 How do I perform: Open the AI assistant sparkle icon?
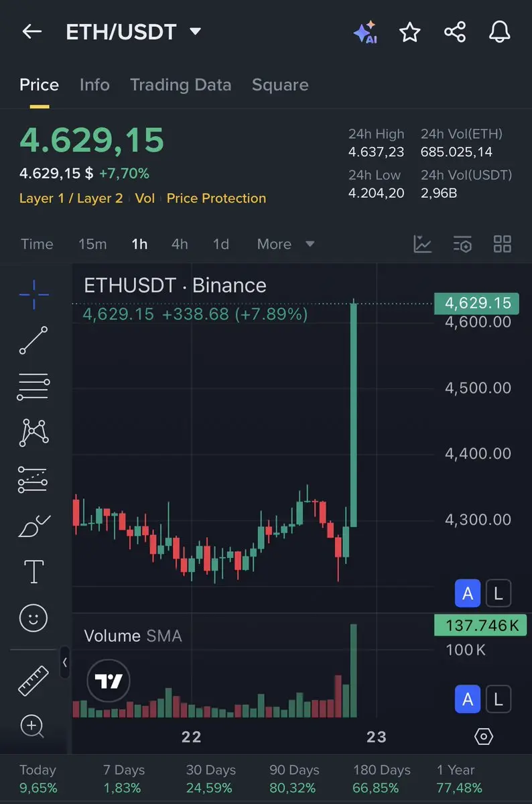coord(365,32)
